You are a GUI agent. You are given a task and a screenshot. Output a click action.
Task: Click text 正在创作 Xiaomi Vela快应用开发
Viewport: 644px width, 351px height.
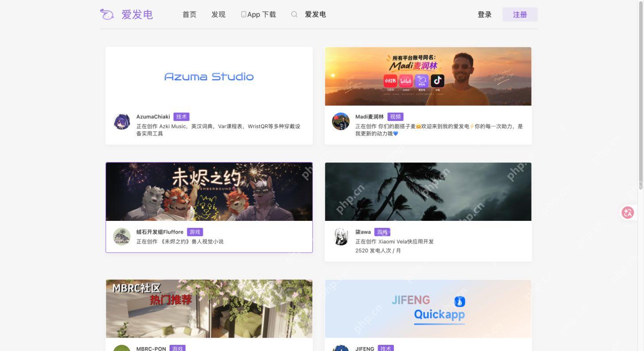pos(394,242)
